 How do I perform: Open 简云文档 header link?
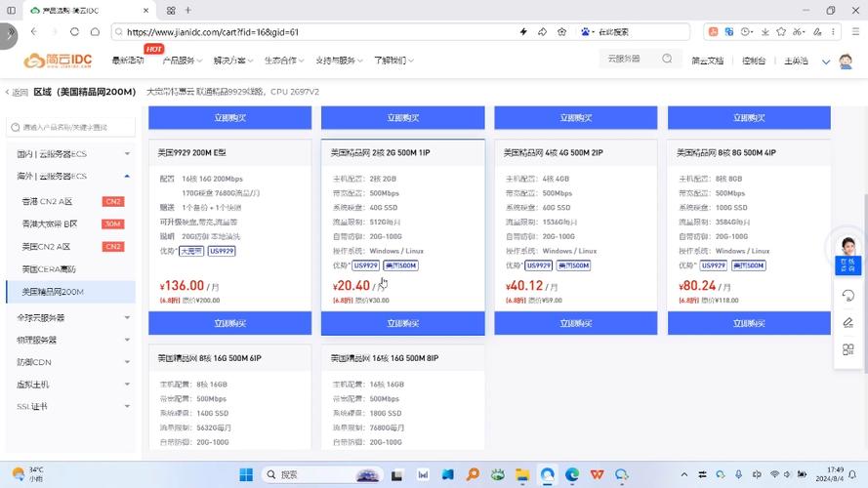(708, 61)
